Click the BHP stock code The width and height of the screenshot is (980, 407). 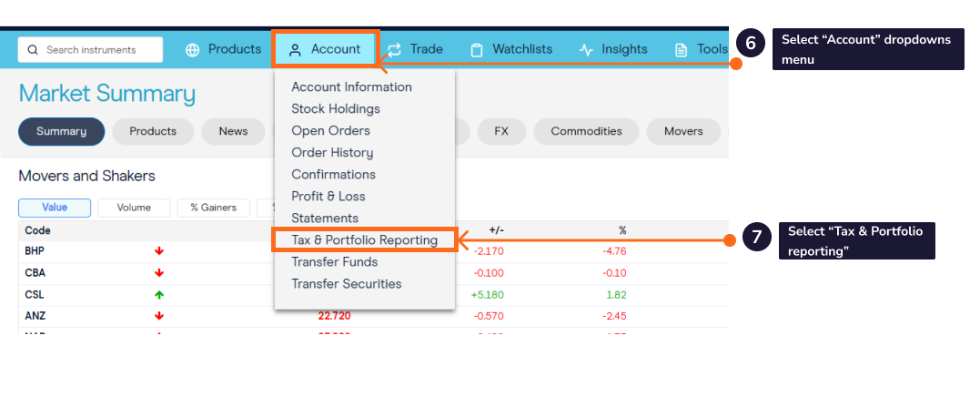[x=35, y=251]
